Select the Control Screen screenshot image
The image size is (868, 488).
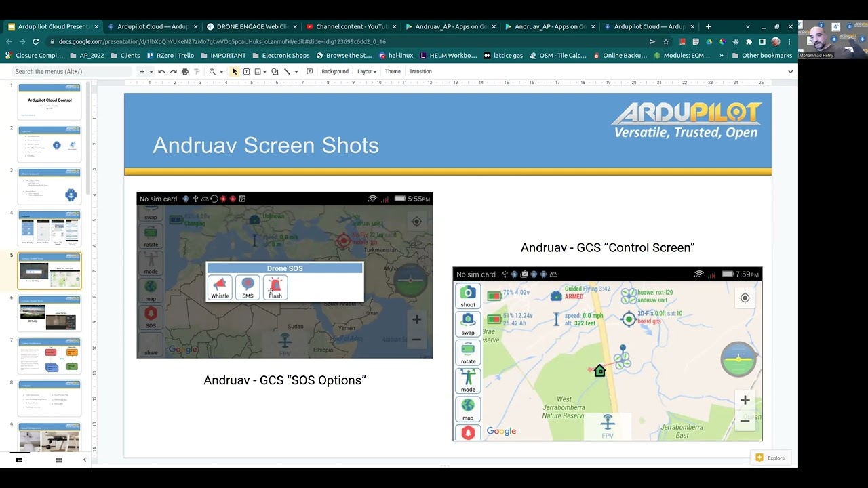point(608,354)
